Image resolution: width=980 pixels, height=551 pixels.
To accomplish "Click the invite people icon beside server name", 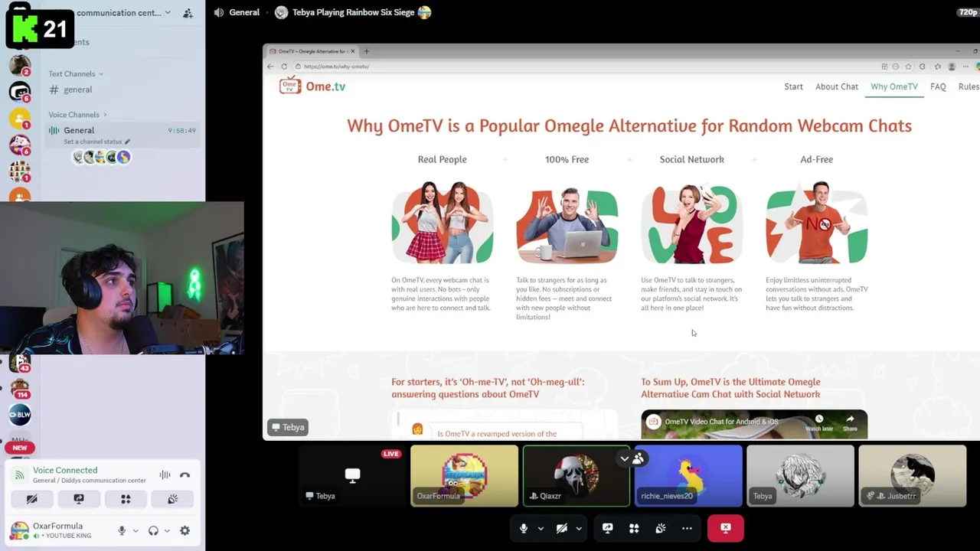I will click(188, 13).
